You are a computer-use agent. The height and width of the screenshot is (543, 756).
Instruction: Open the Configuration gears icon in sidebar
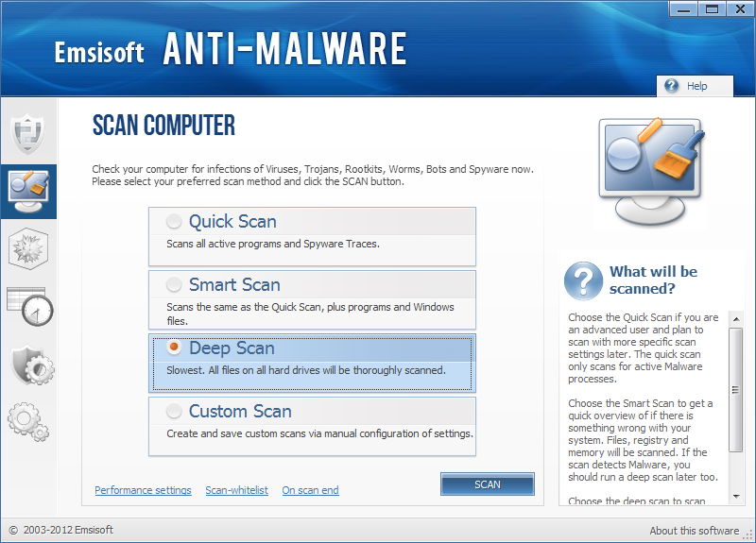click(27, 421)
